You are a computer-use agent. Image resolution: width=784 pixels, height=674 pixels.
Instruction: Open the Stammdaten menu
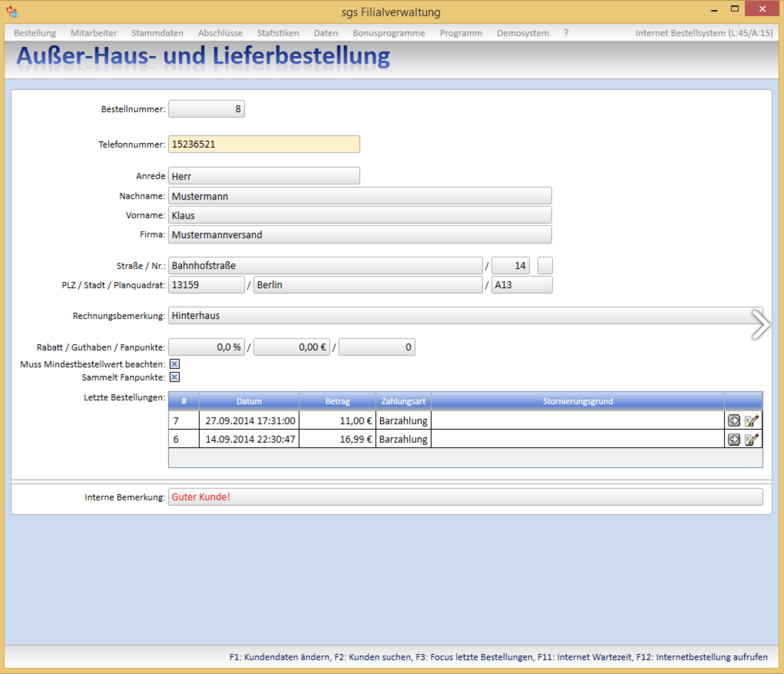[x=157, y=33]
